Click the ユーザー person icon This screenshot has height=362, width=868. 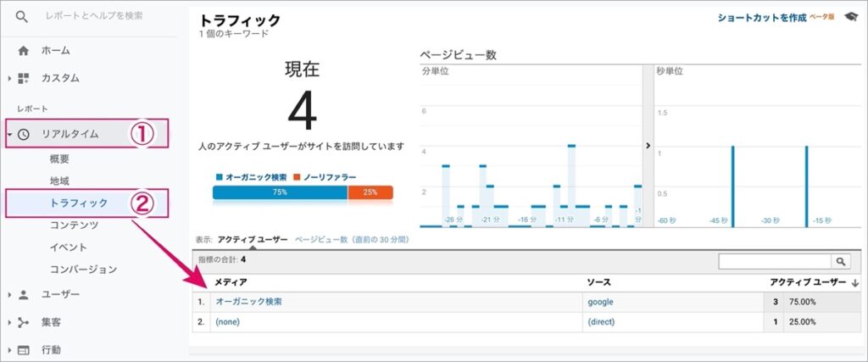[23, 294]
